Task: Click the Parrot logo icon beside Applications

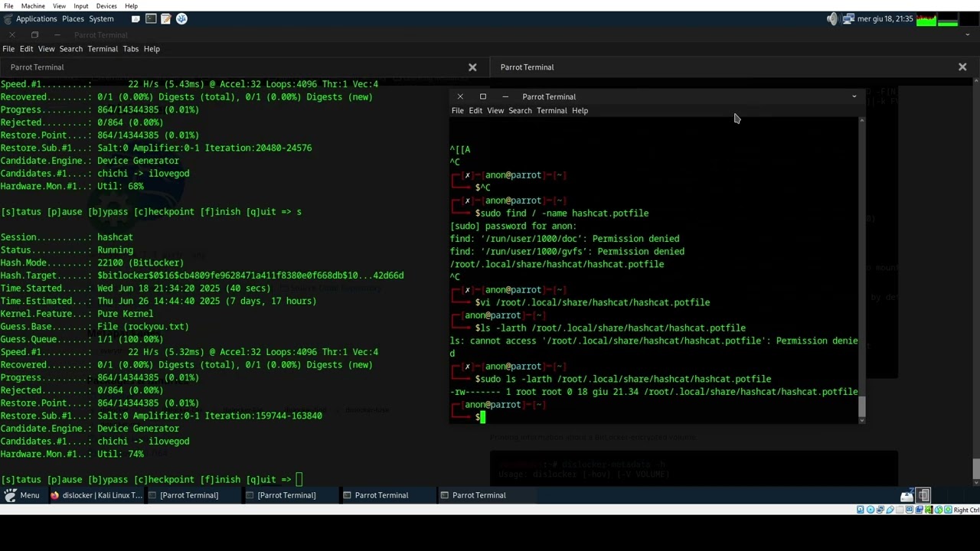Action: pyautogui.click(x=8, y=18)
